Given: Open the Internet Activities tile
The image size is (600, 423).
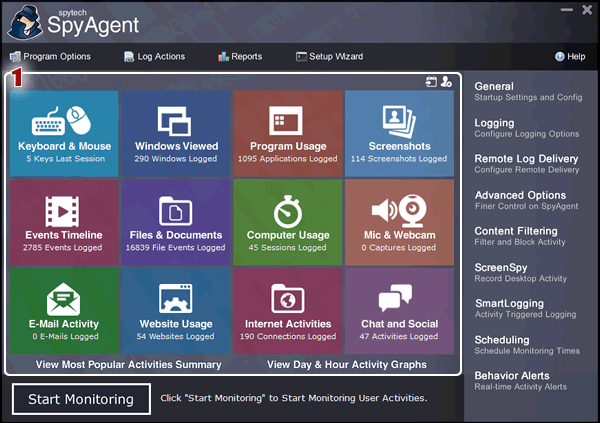Looking at the screenshot, I should click(288, 311).
